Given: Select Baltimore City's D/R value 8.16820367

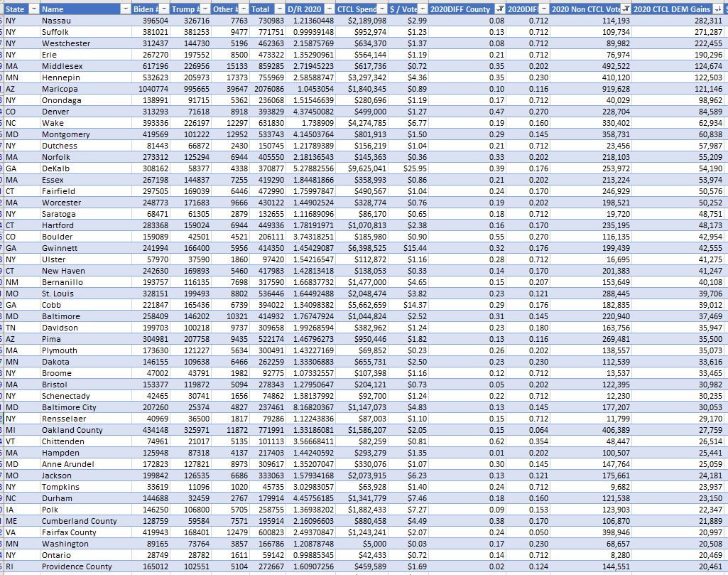Looking at the screenshot, I should coord(310,408).
